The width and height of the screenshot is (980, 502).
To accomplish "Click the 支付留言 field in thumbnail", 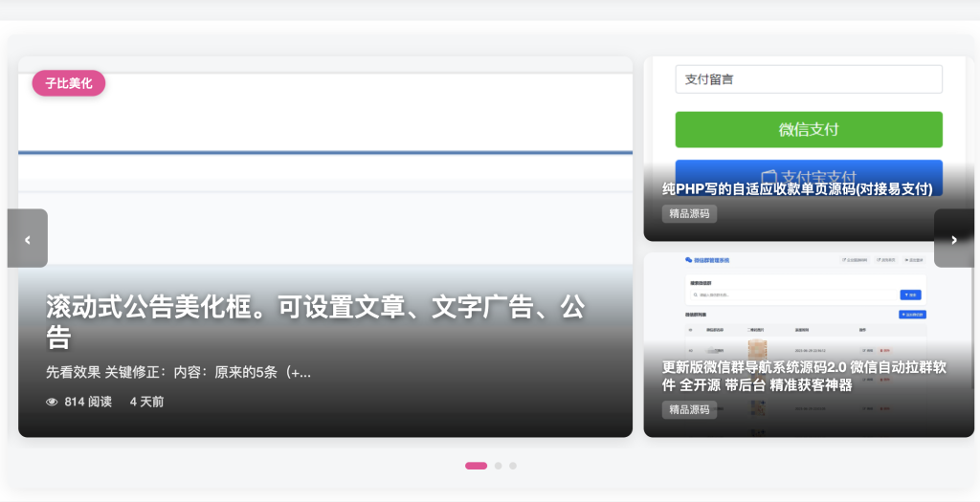I will [809, 79].
